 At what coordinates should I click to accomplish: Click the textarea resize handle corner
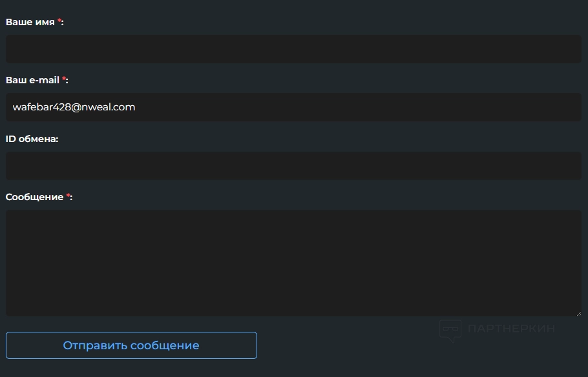pos(578,313)
